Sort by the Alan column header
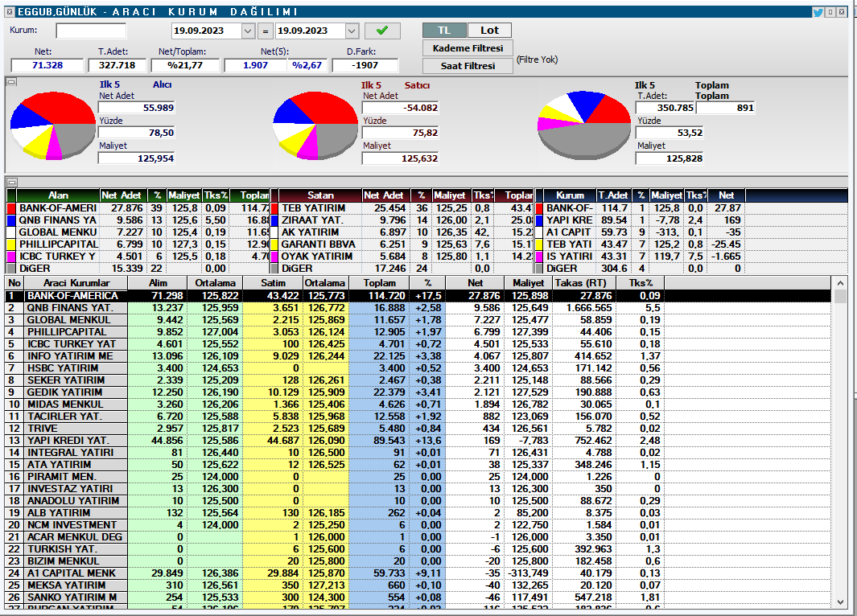This screenshot has width=857, height=616. 58,195
